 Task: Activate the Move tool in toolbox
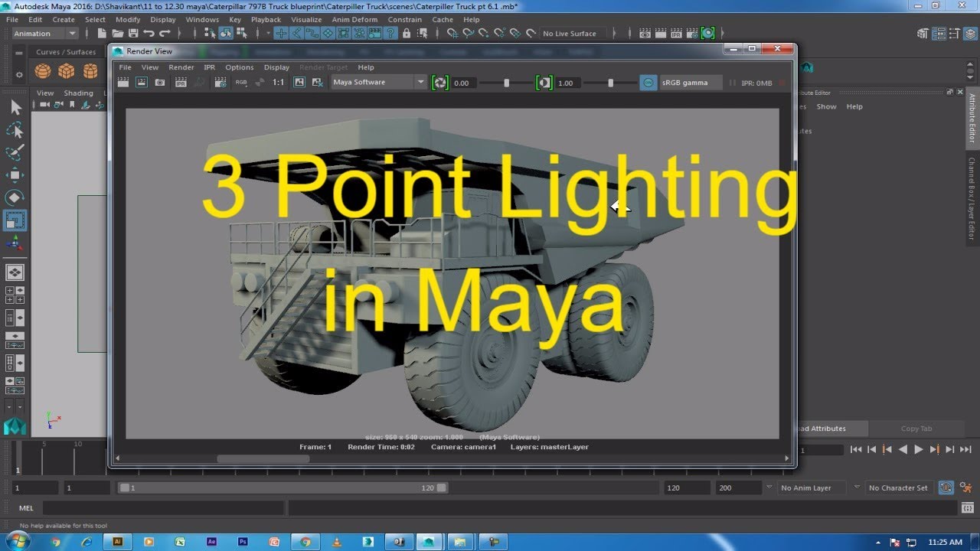[x=15, y=175]
